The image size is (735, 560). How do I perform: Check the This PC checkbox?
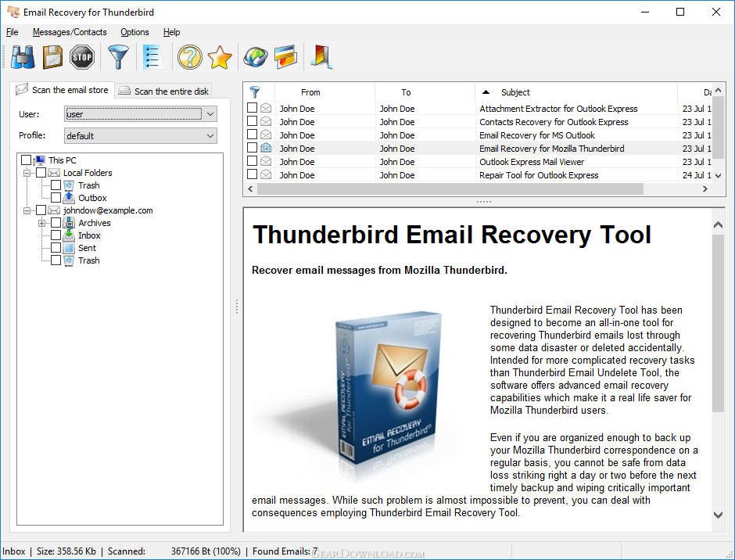(27, 160)
